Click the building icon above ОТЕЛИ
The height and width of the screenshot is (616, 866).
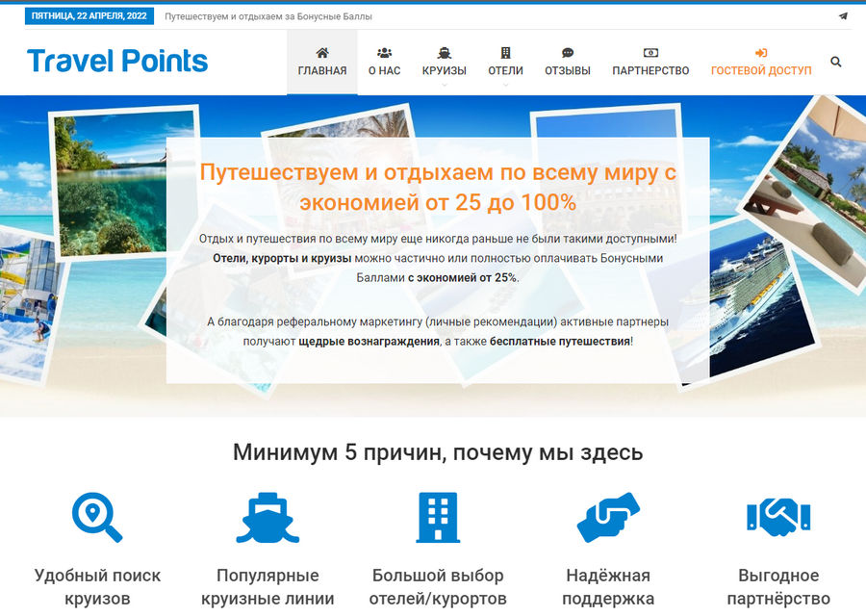505,53
